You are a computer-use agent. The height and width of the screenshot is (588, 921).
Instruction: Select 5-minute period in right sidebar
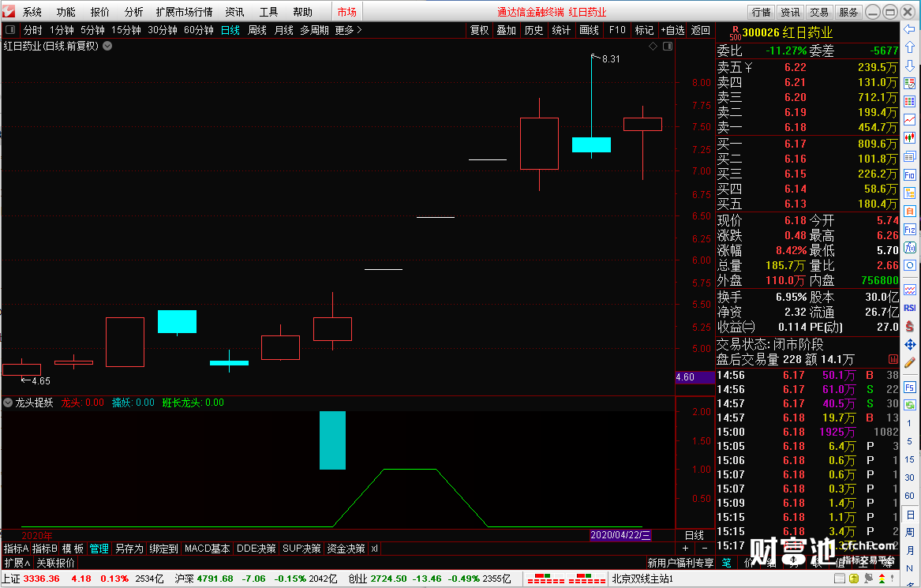[x=910, y=441]
